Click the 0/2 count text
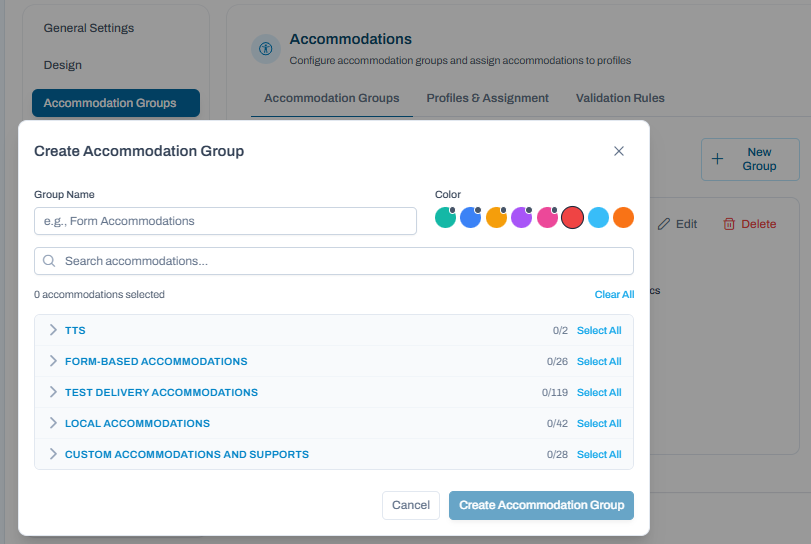811x544 pixels. [x=560, y=330]
